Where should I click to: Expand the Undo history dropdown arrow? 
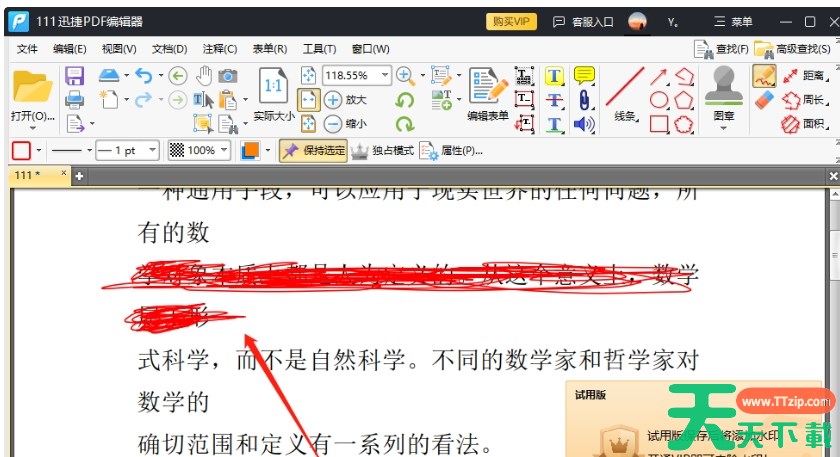160,76
